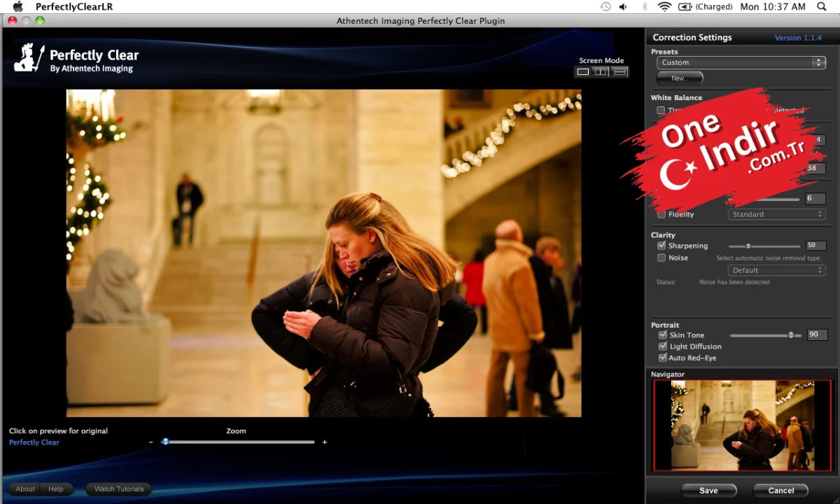Adjust the Zoom slider handle

(x=165, y=442)
